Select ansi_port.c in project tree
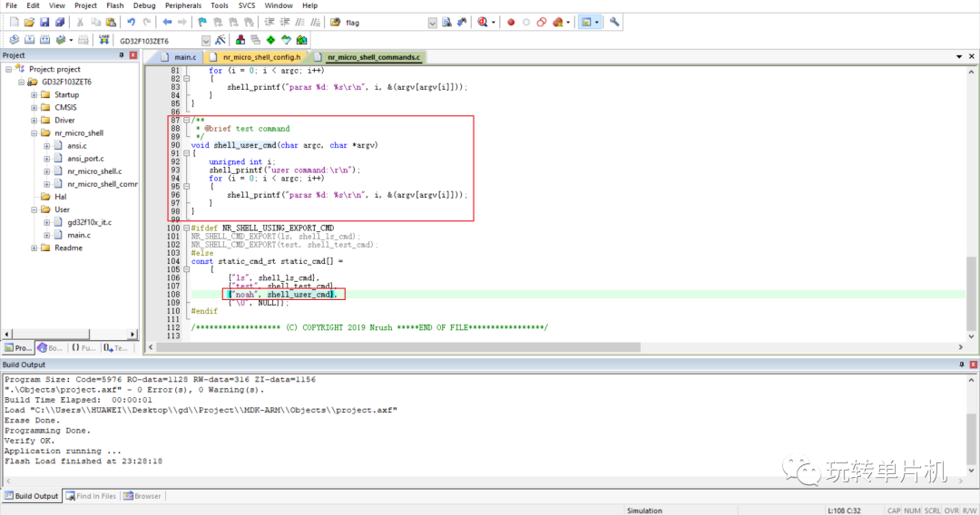 point(85,159)
